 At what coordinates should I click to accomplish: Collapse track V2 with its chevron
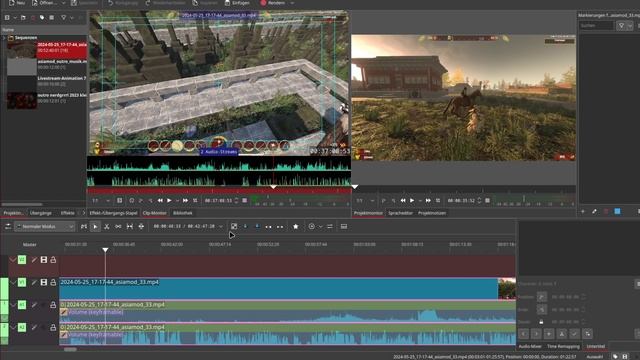(x=13, y=260)
